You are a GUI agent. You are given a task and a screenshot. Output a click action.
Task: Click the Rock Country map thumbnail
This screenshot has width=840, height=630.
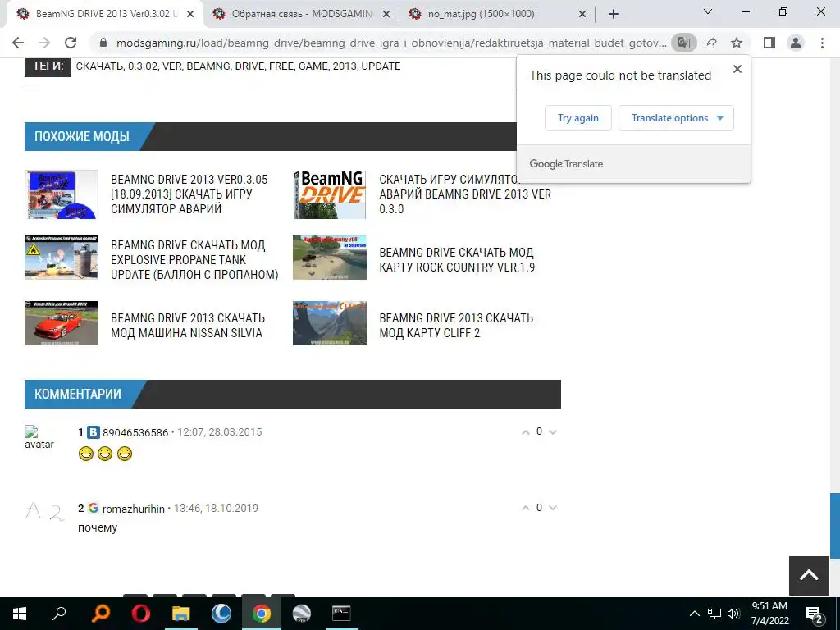pos(330,258)
